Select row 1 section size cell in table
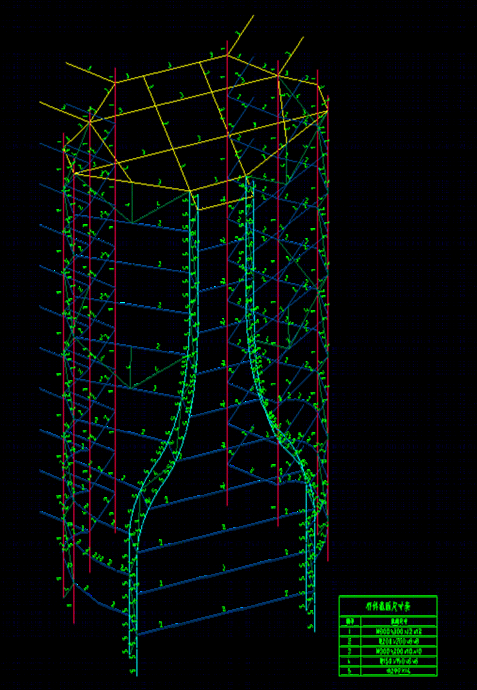 (399, 631)
